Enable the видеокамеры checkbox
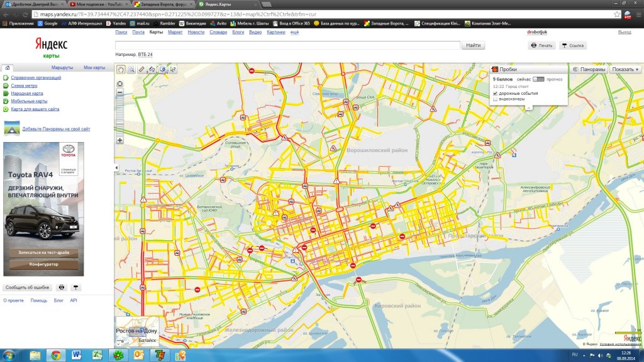 pos(496,99)
